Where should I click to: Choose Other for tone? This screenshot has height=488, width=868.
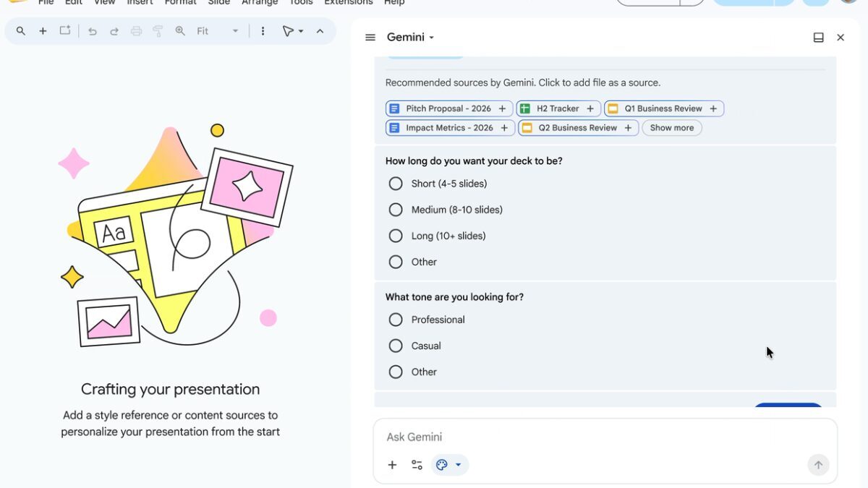click(x=396, y=372)
